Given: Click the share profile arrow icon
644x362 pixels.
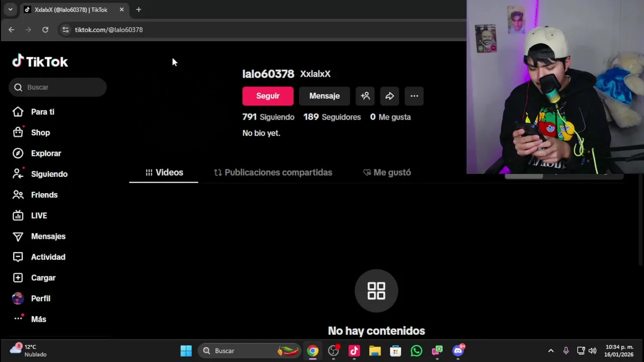Looking at the screenshot, I should point(390,96).
